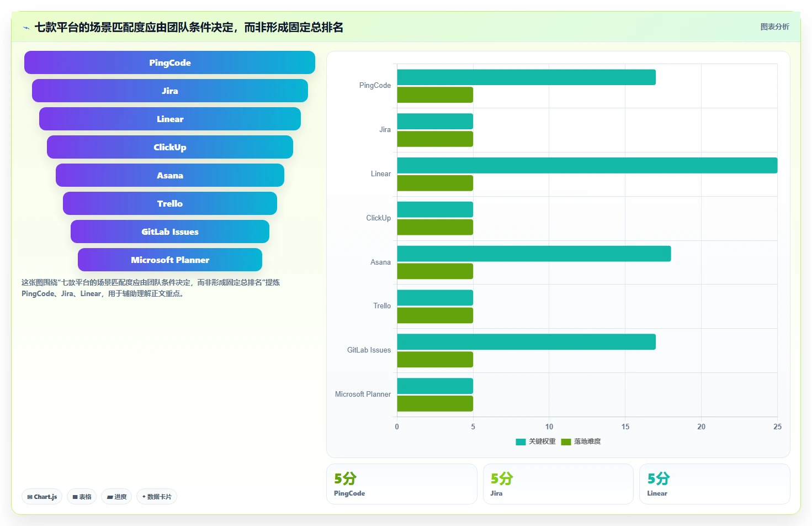Image resolution: width=812 pixels, height=526 pixels.
Task: Click the 图表分析 label in the header
Action: (x=774, y=27)
